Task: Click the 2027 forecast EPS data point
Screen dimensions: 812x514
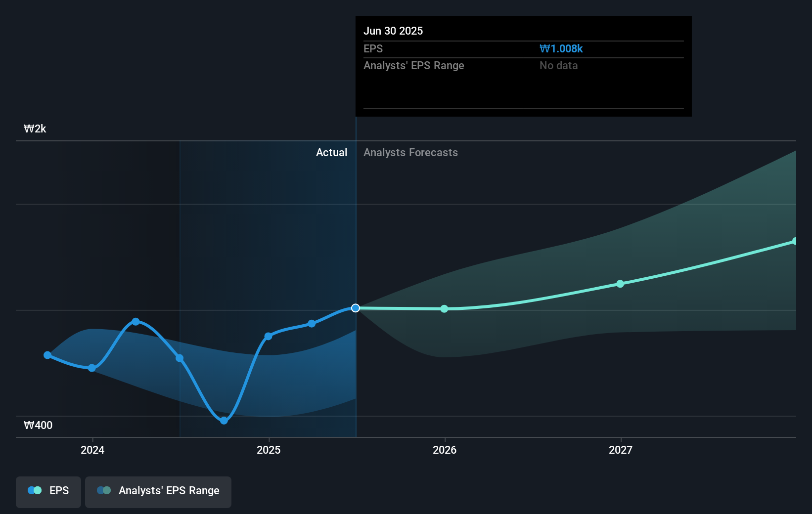Action: [x=620, y=284]
